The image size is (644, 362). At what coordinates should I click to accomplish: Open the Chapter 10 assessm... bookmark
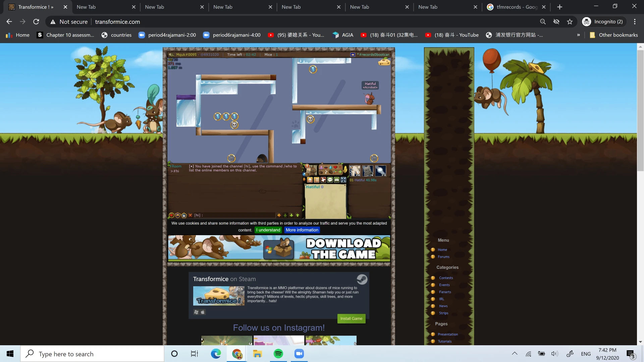click(65, 35)
